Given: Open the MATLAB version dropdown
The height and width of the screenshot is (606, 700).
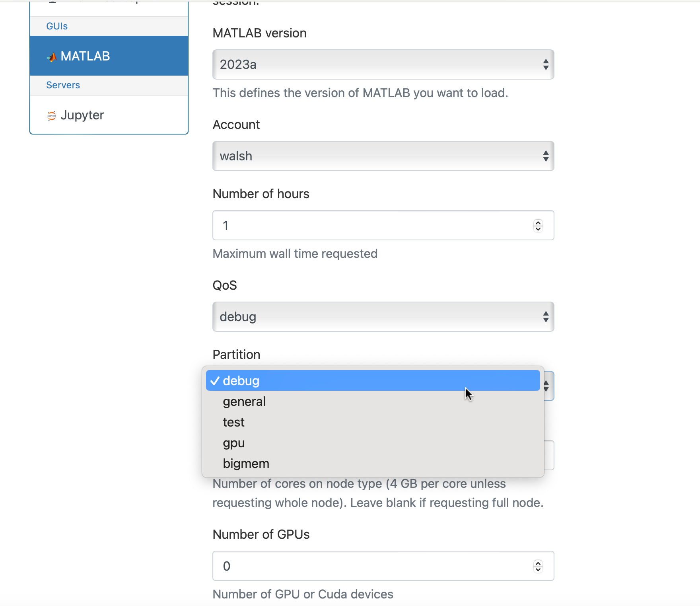Looking at the screenshot, I should tap(383, 64).
